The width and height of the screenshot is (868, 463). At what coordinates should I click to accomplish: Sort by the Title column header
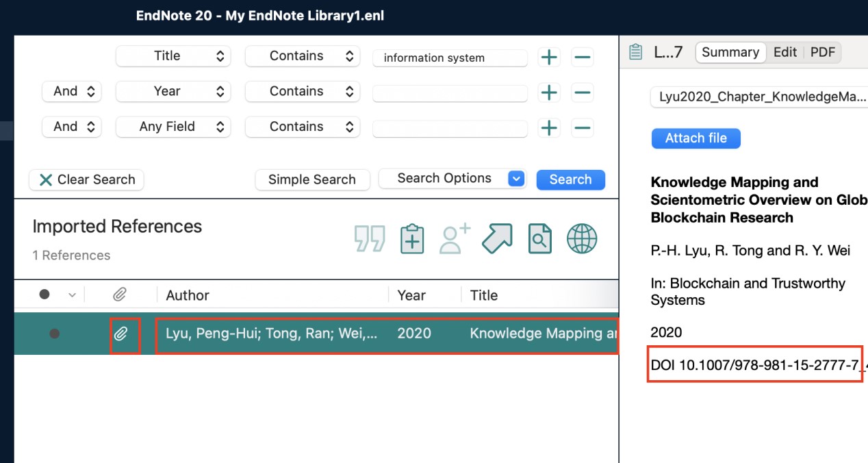click(x=484, y=295)
